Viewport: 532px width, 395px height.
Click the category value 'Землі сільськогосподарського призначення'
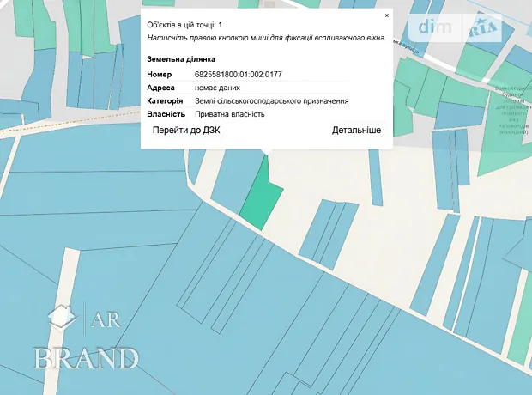tap(271, 100)
